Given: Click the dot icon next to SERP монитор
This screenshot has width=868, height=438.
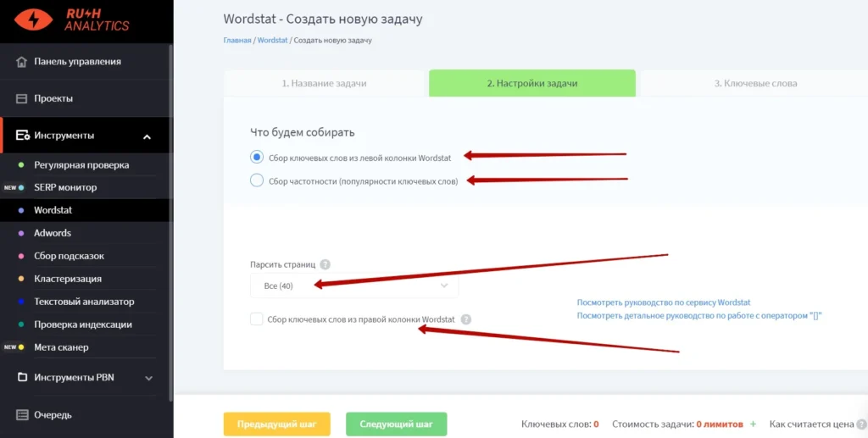Looking at the screenshot, I should click(x=21, y=187).
